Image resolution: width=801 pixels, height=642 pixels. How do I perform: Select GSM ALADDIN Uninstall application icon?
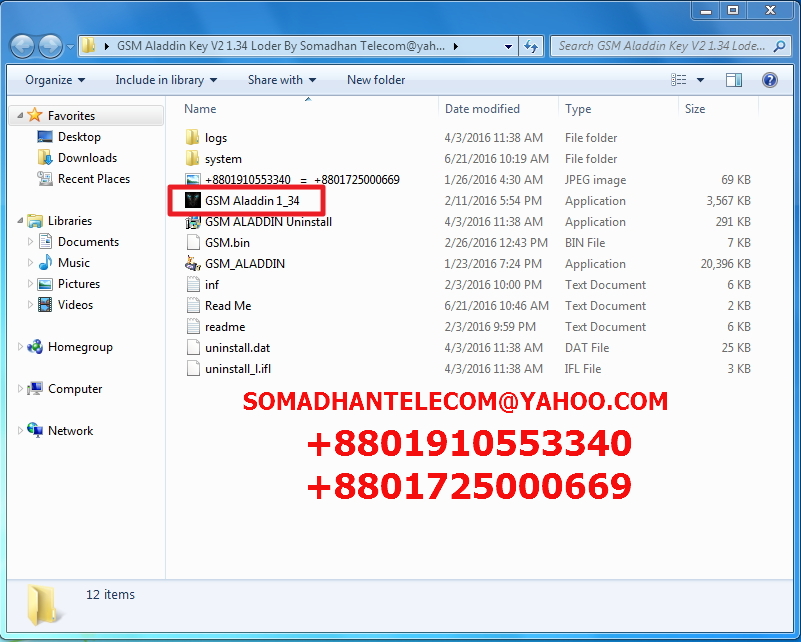[193, 222]
